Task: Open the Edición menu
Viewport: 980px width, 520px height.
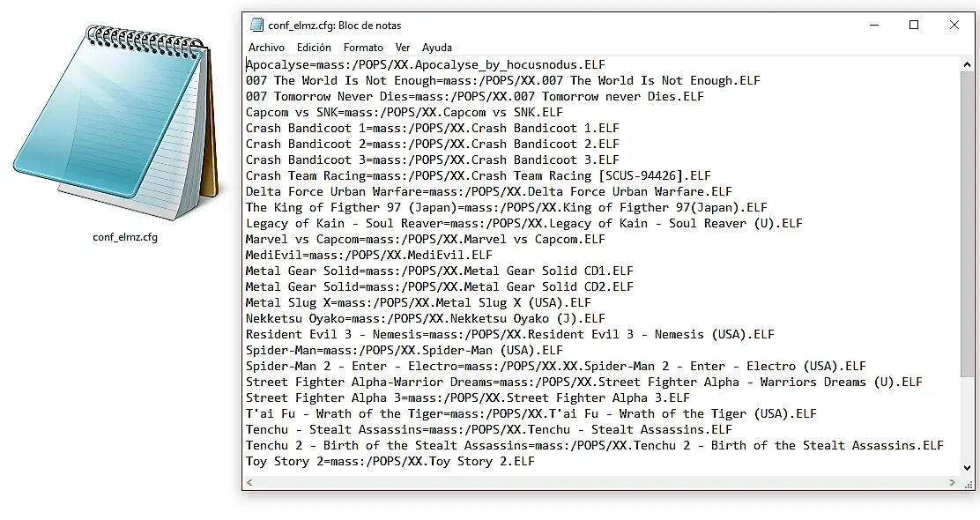Action: 314,48
